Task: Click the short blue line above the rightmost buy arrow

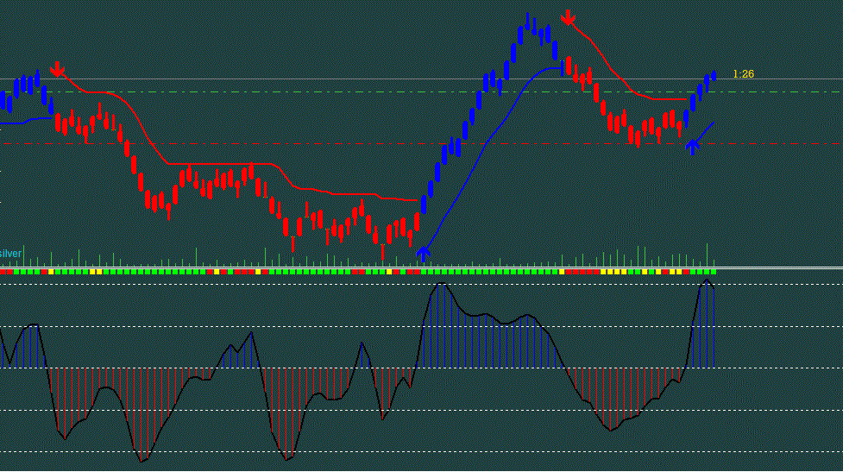Action: 703,132
